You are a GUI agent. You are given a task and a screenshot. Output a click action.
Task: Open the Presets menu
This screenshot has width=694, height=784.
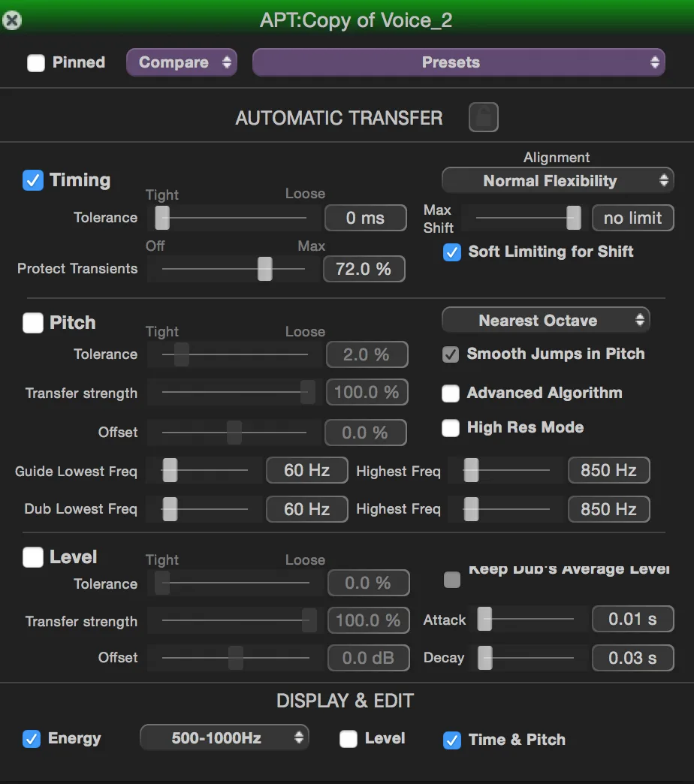[x=458, y=63]
